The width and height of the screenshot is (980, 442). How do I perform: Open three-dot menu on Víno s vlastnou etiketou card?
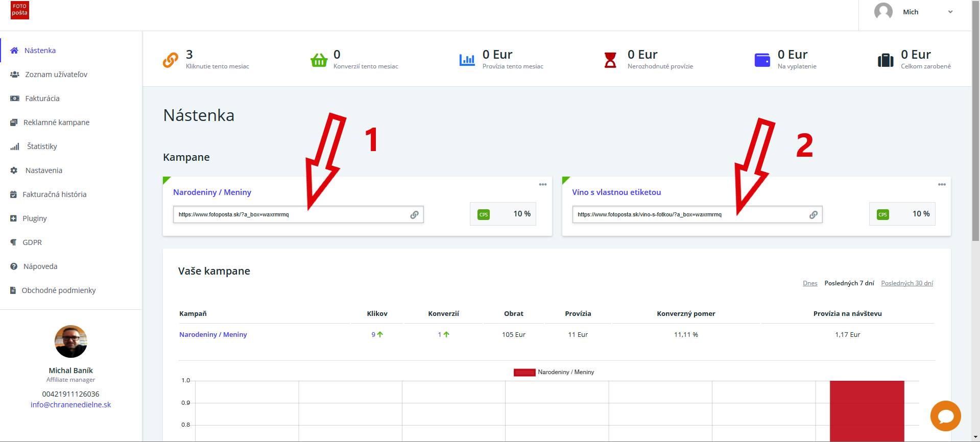tap(942, 185)
